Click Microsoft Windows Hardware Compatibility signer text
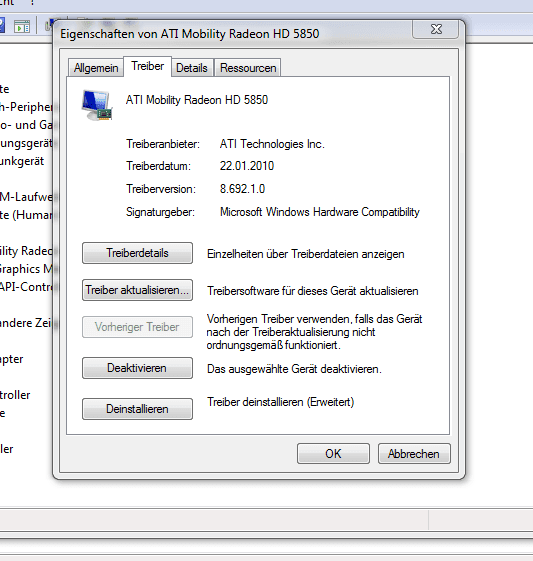533x561 pixels. click(320, 212)
